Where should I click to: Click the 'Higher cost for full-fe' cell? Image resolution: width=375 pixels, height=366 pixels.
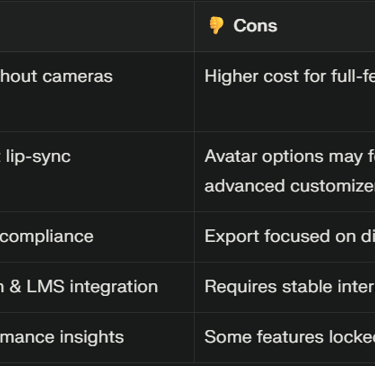pyautogui.click(x=285, y=91)
